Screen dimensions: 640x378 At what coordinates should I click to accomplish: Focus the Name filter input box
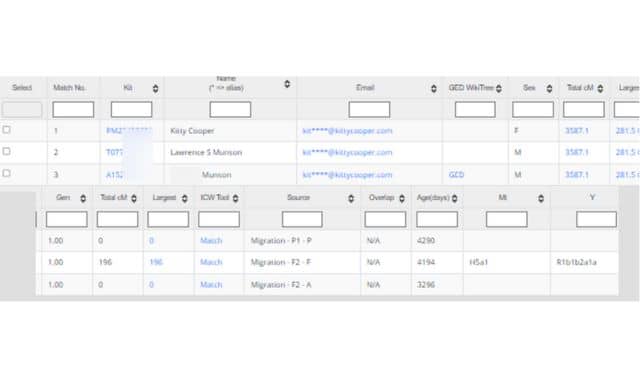click(230, 109)
